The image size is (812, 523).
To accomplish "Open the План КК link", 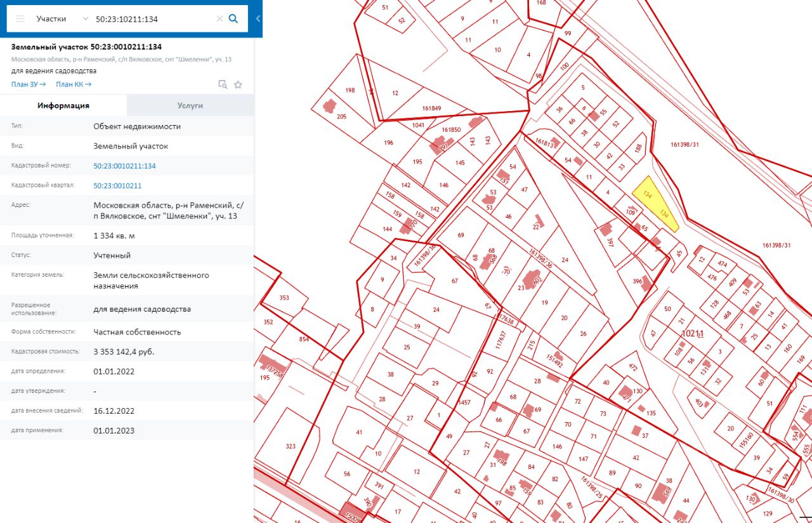I will (x=73, y=84).
